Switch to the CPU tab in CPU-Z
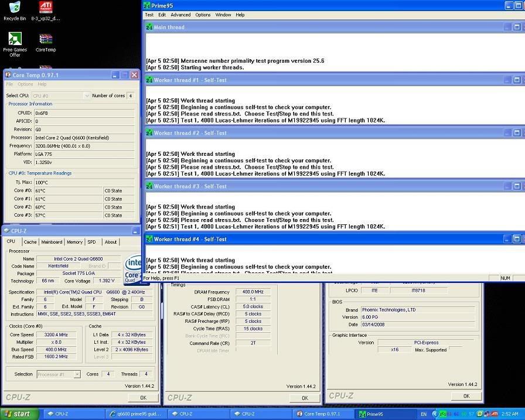525x420 pixels. [x=11, y=241]
